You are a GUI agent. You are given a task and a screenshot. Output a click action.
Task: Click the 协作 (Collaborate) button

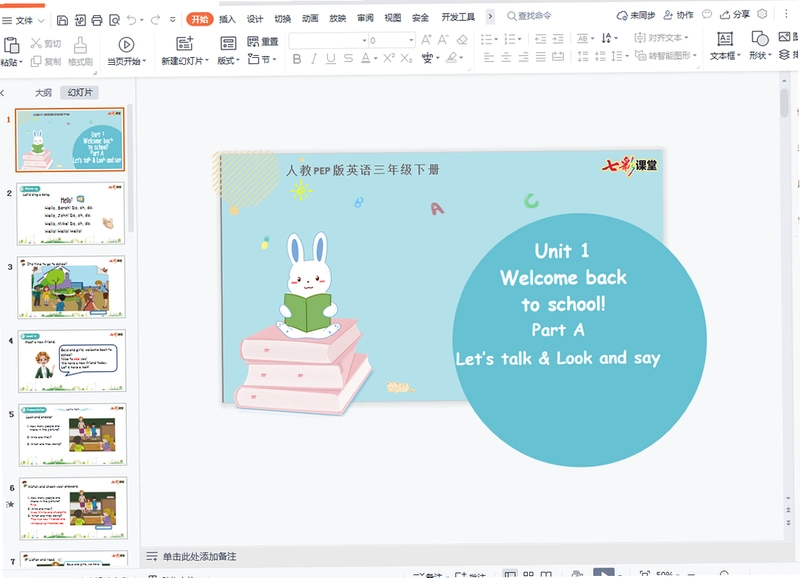click(678, 15)
